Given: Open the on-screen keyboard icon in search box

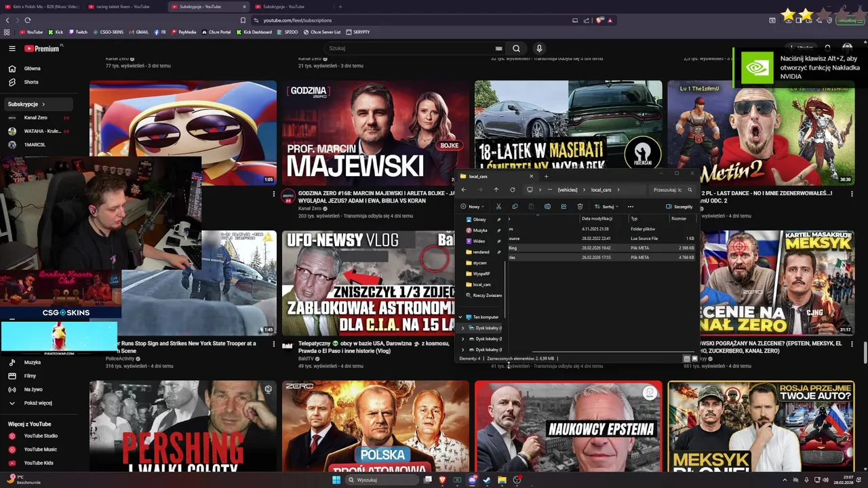Looking at the screenshot, I should [x=498, y=49].
